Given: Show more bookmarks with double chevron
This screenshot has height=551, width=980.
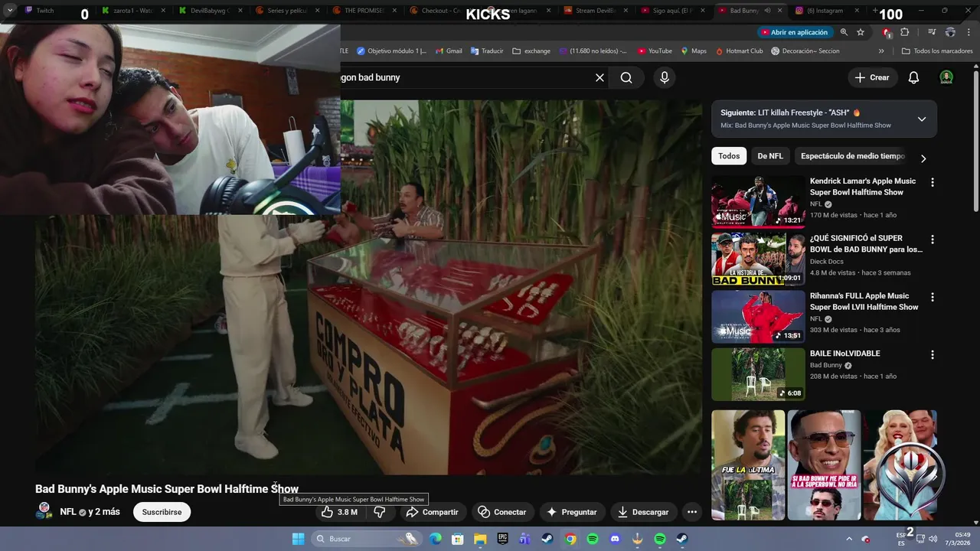Looking at the screenshot, I should coord(881,51).
